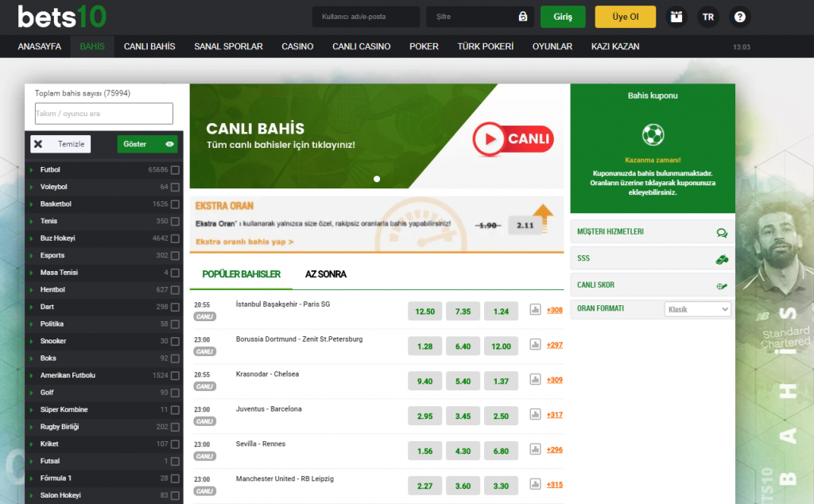This screenshot has height=504, width=814.
Task: Click the Temizle button
Action: [x=60, y=144]
